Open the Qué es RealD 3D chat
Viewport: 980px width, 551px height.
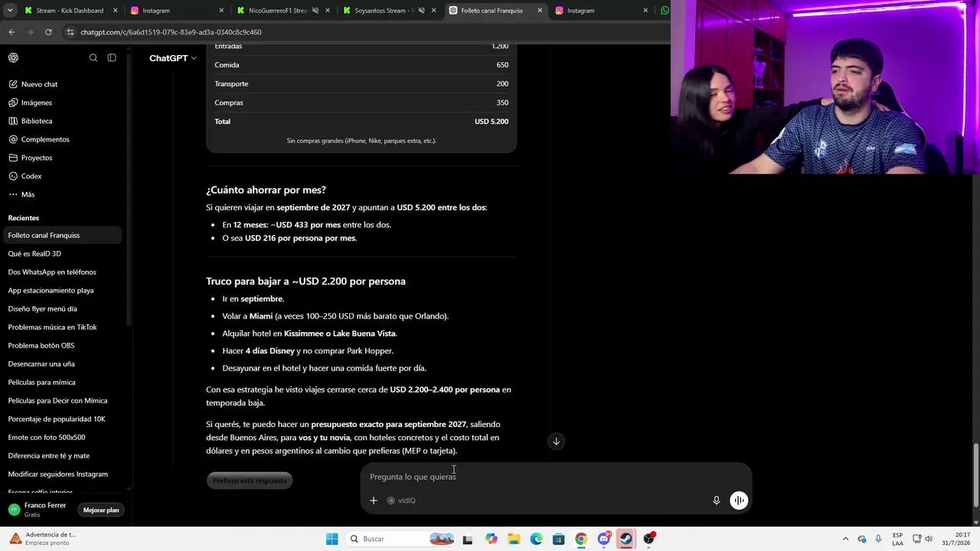pyautogui.click(x=61, y=253)
